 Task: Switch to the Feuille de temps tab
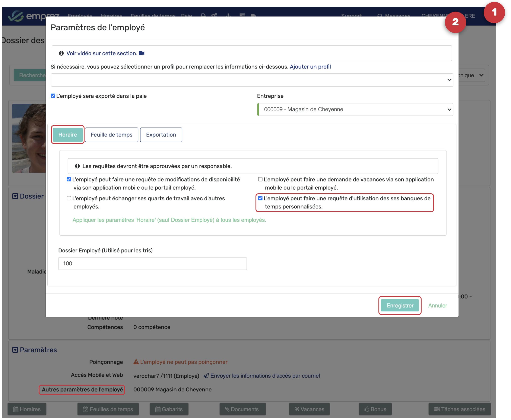click(111, 135)
